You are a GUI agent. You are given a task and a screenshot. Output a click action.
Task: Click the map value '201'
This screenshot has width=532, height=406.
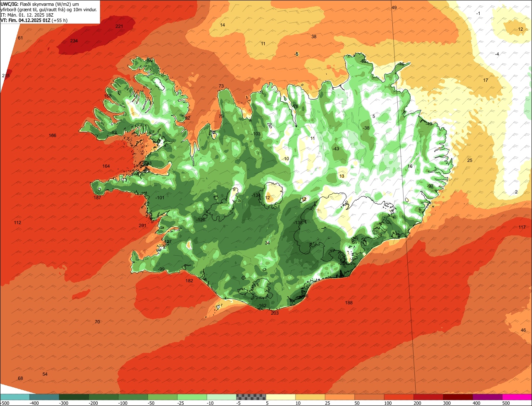[x=143, y=225]
